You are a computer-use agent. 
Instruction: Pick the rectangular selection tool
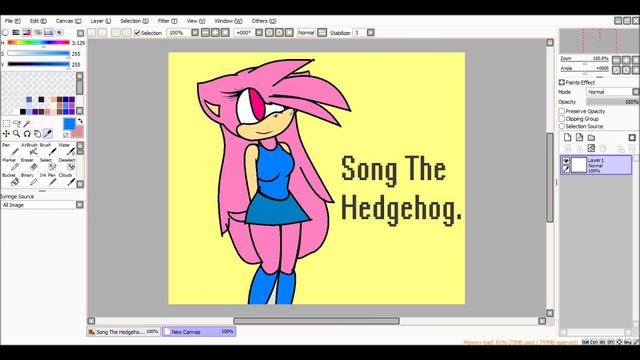tap(6, 123)
